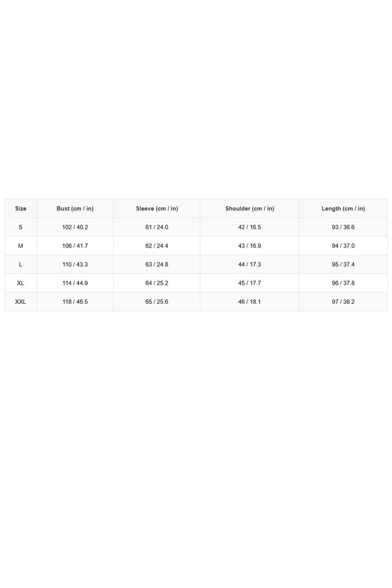Select shoulder value 44 / 17.3
392x588 pixels.
pyautogui.click(x=249, y=265)
